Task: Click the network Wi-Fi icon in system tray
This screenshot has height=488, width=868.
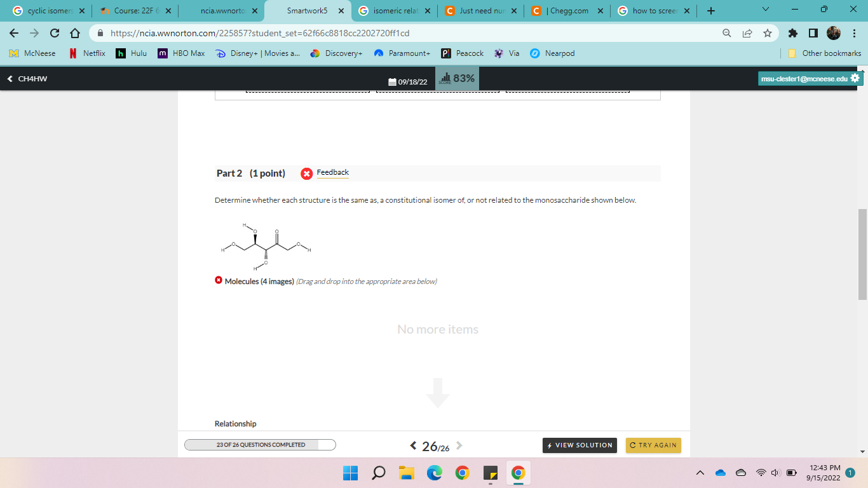Action: tap(761, 473)
